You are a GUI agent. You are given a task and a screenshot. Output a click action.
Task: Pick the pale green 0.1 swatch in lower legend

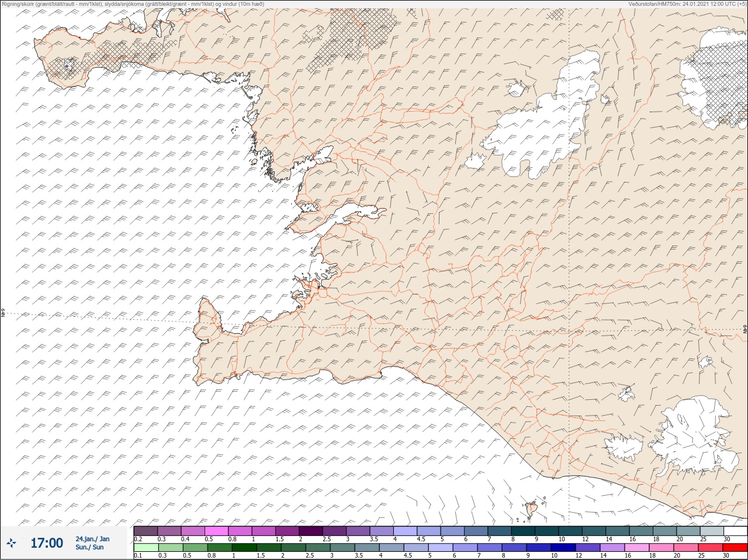(x=146, y=548)
